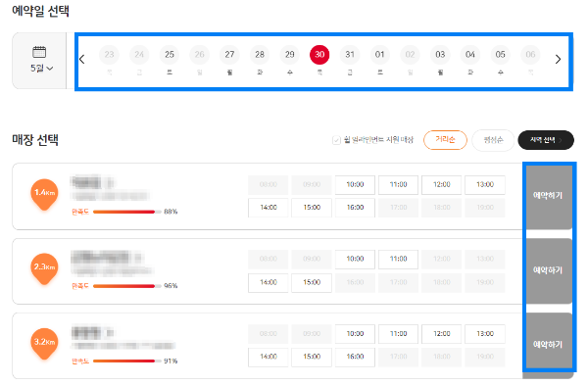Screen dimensions: 588x385
Task: Click the 2.3Km distance pin marker
Action: 44,268
